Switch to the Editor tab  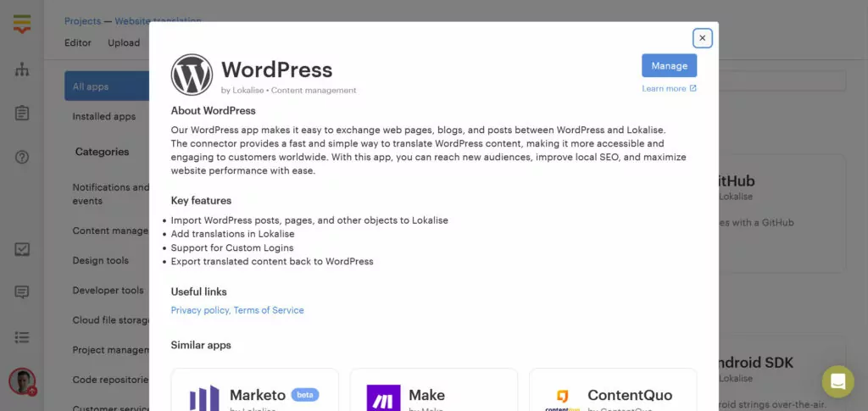[77, 42]
